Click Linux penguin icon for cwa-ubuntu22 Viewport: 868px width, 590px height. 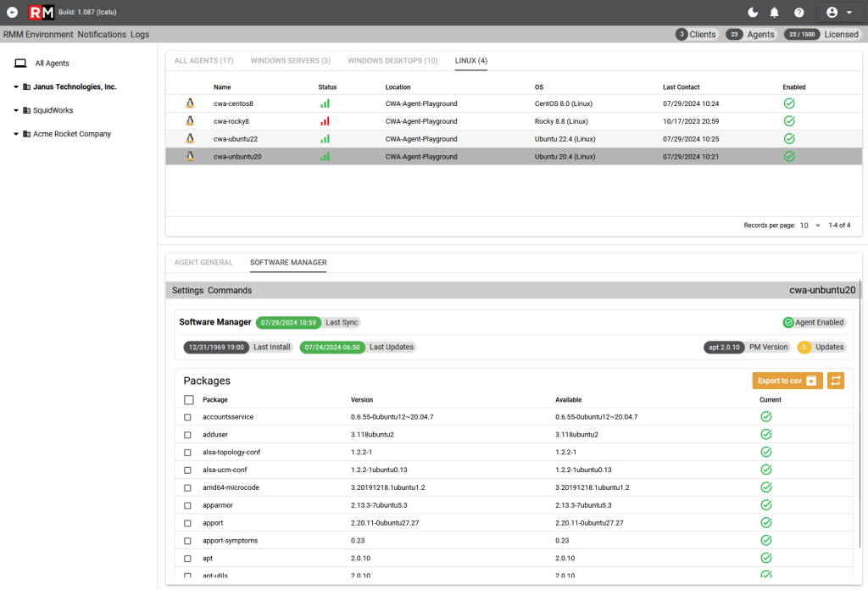pos(190,138)
